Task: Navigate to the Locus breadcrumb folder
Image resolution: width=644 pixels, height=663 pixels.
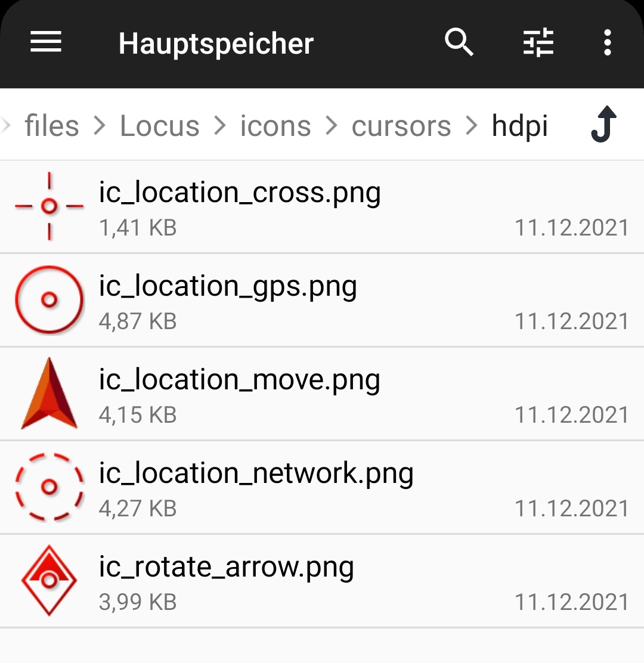Action: point(159,126)
